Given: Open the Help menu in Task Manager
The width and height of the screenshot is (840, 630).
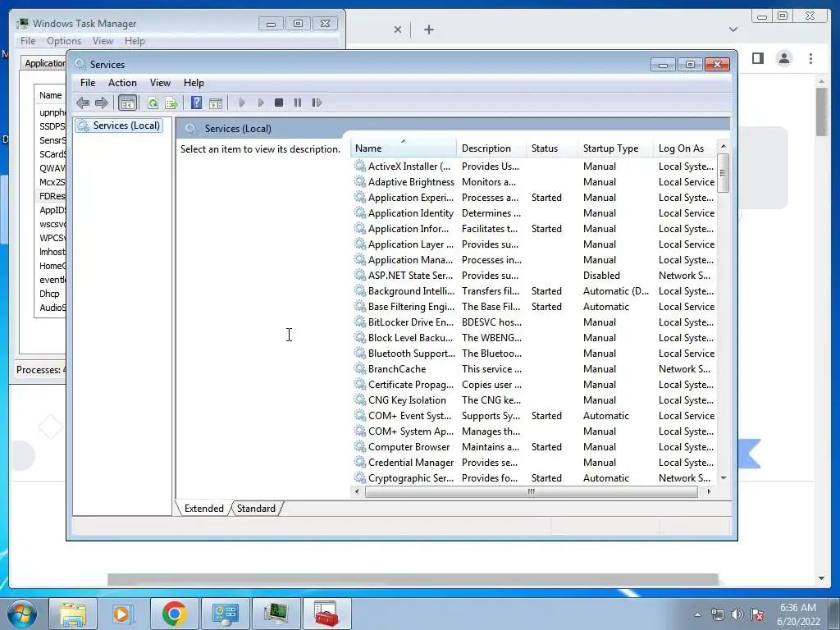Looking at the screenshot, I should pos(135,41).
